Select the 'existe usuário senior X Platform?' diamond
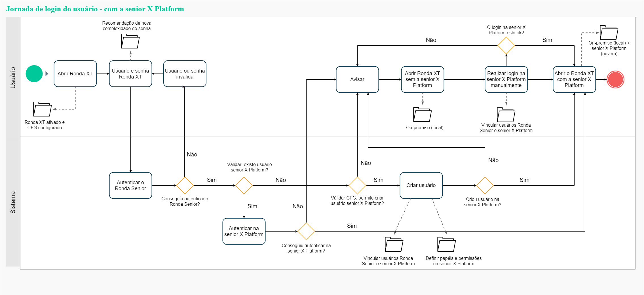 coord(244,185)
